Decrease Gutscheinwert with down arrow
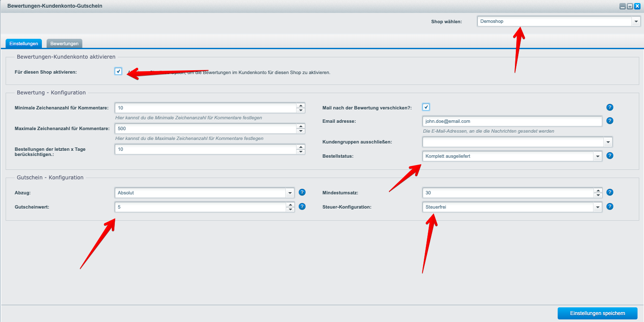The height and width of the screenshot is (322, 644). pyautogui.click(x=290, y=210)
